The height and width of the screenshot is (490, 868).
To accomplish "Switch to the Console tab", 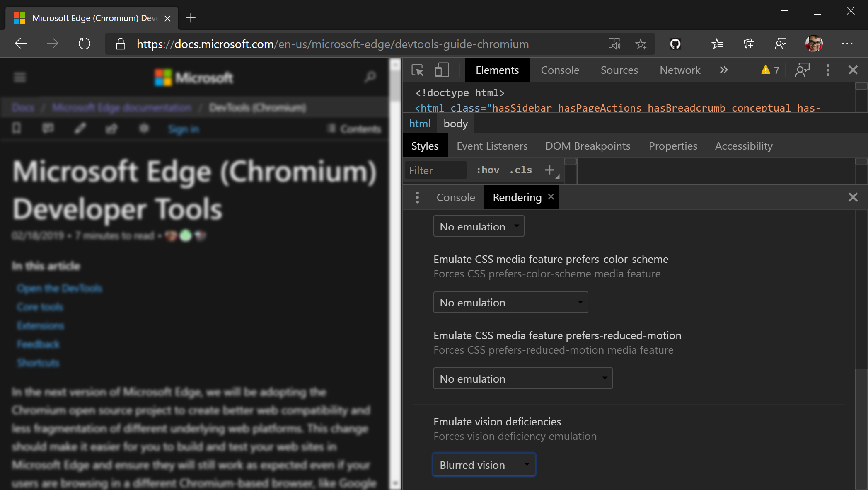I will point(559,70).
